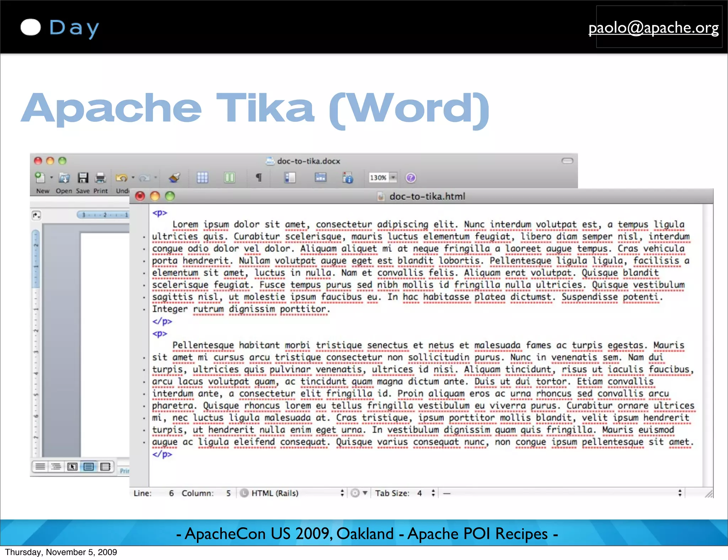Viewport: 728px width, 560px height.
Task: Click the window resize grip in editor corner
Action: (x=709, y=493)
